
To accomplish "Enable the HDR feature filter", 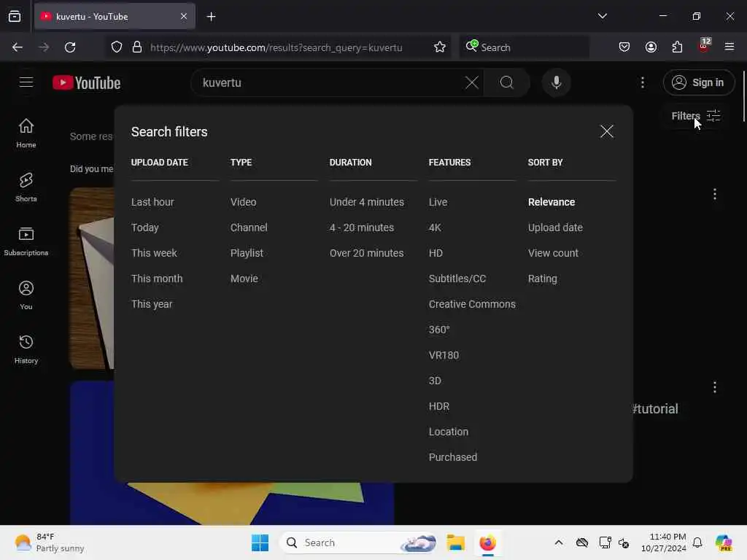I will [x=438, y=406].
